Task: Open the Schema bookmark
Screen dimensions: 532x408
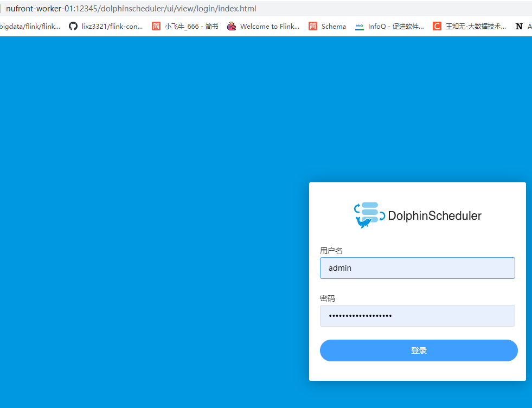Action: coord(328,26)
